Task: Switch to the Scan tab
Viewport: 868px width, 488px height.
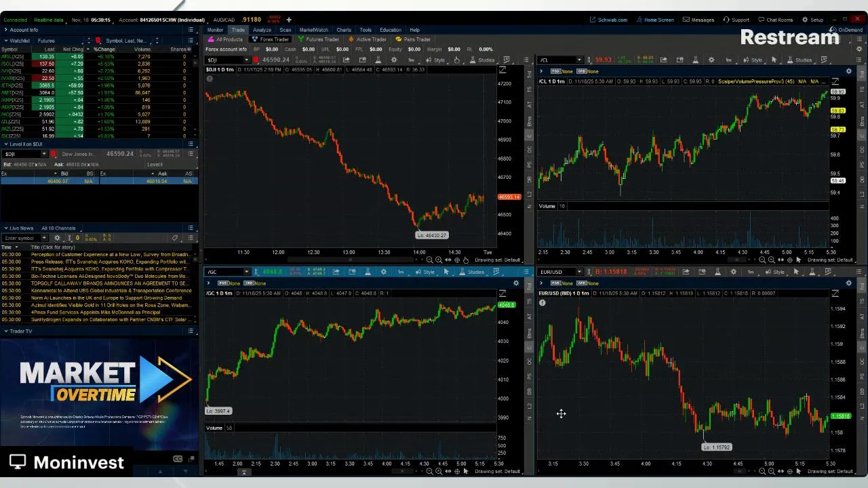Action: tap(285, 30)
